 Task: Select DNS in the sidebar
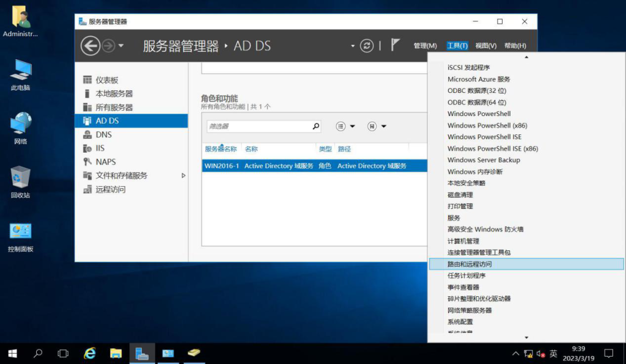tap(131, 135)
